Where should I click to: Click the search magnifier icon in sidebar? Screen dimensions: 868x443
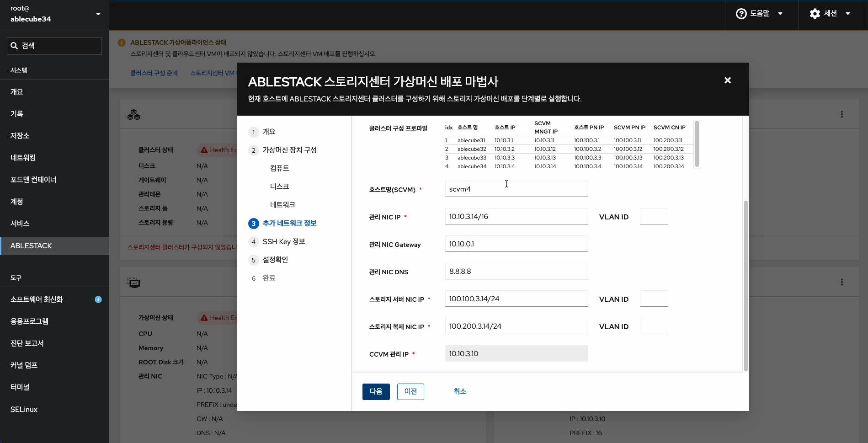(x=14, y=45)
